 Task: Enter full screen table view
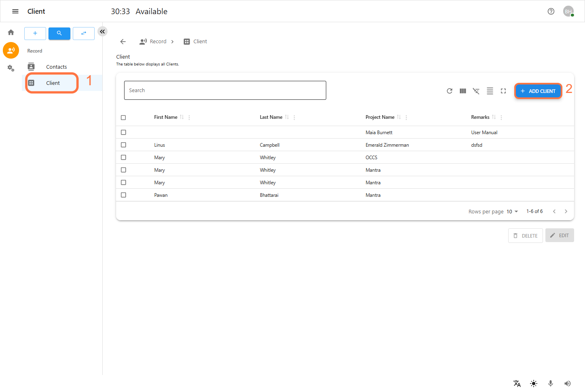click(x=503, y=91)
